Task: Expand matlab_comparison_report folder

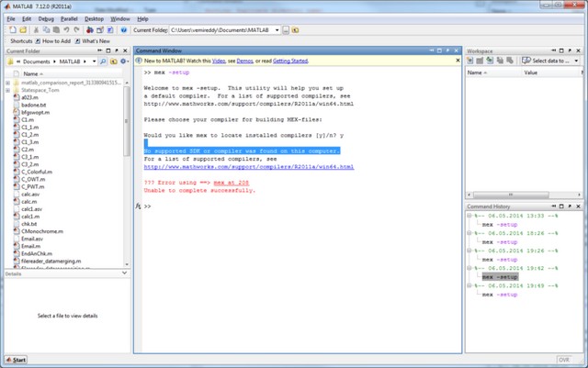Action: coord(8,83)
